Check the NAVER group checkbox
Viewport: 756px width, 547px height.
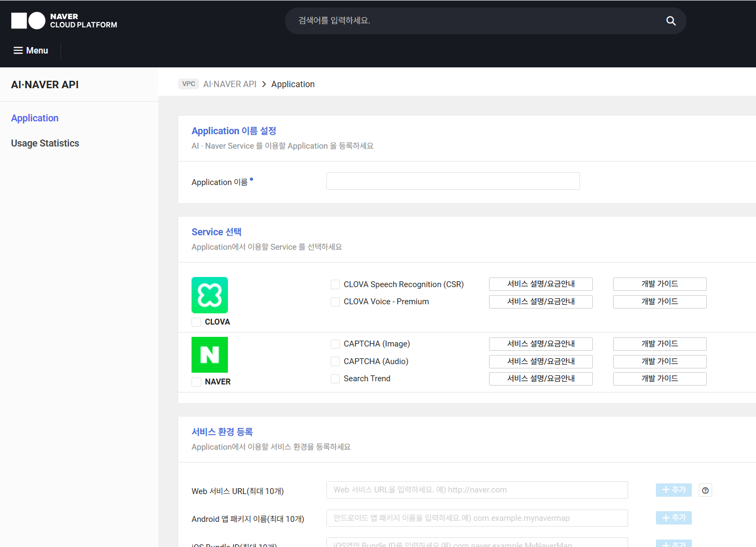[197, 382]
